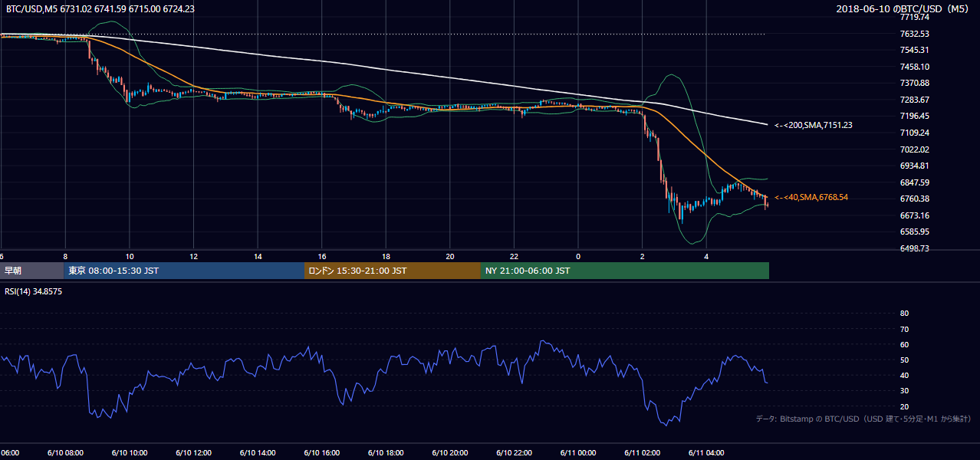Click hour tick 22 under the price chart
Screen dimensions: 980x460
pyautogui.click(x=515, y=256)
